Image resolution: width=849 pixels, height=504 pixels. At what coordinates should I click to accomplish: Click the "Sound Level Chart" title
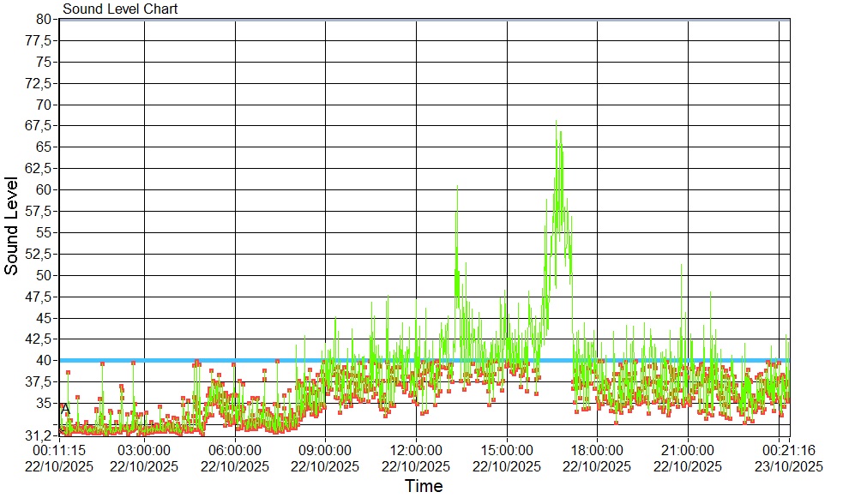point(120,9)
